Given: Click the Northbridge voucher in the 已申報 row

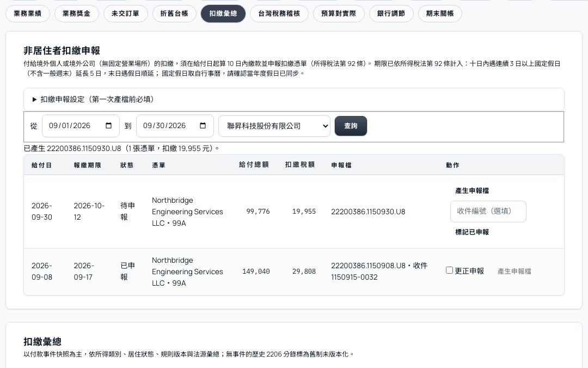Looking at the screenshot, I should click(187, 272).
